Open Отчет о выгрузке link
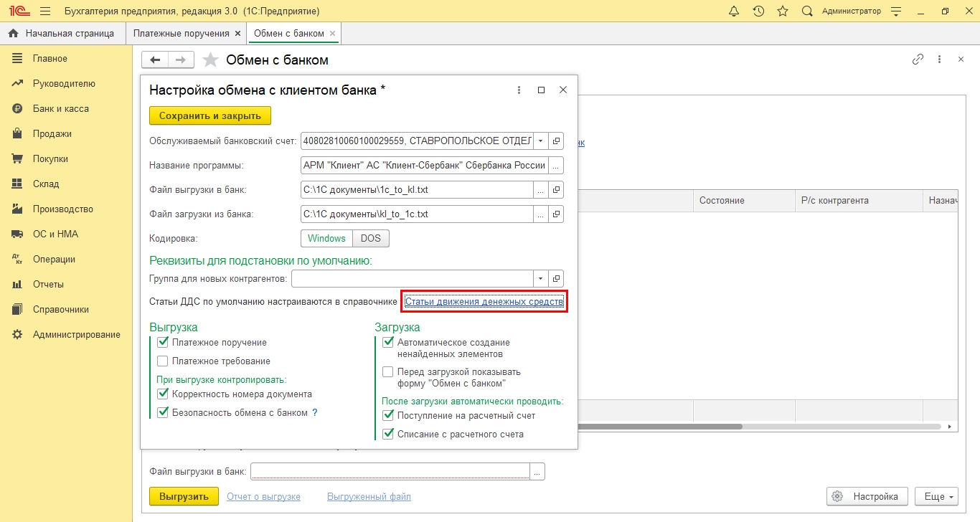This screenshot has width=980, height=522. coord(263,496)
